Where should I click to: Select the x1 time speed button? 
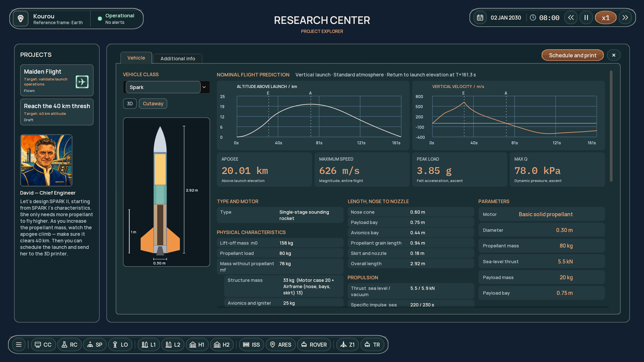[x=606, y=18]
